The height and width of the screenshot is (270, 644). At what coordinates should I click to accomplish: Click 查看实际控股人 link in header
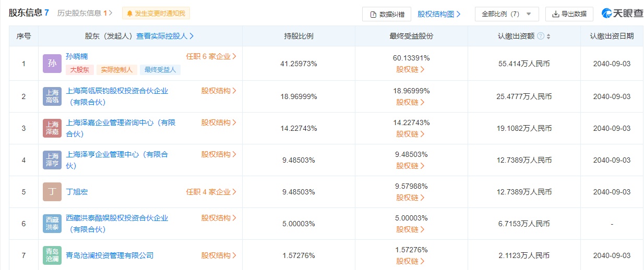[165, 36]
